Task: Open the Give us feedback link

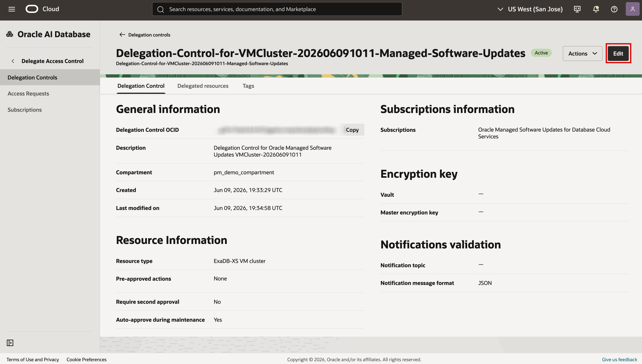Action: (x=619, y=359)
